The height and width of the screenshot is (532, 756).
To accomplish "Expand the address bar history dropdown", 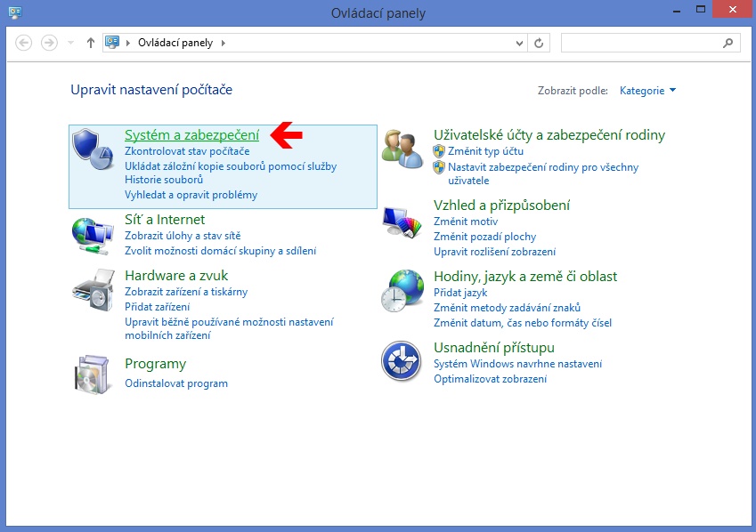I will (521, 43).
